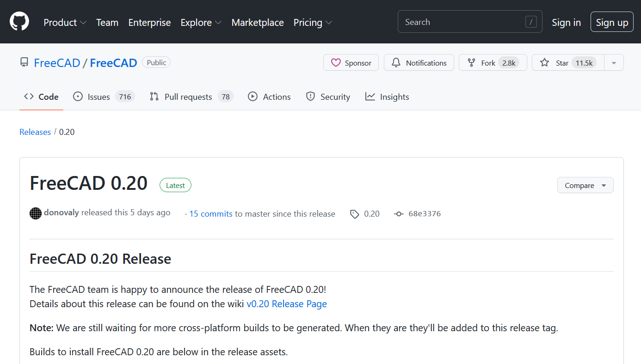Open the commit 68e3376 link

425,214
